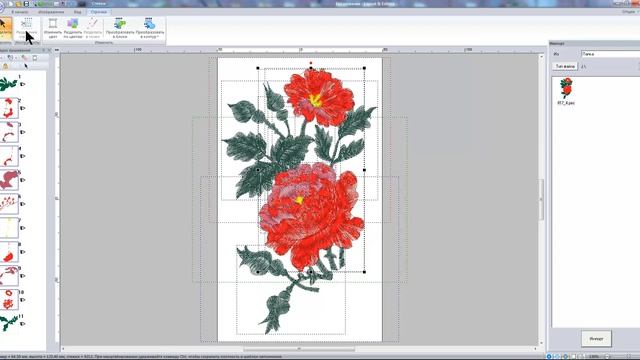Click the red rotation handle above selection
Screen dimensions: 640x360
point(311,63)
